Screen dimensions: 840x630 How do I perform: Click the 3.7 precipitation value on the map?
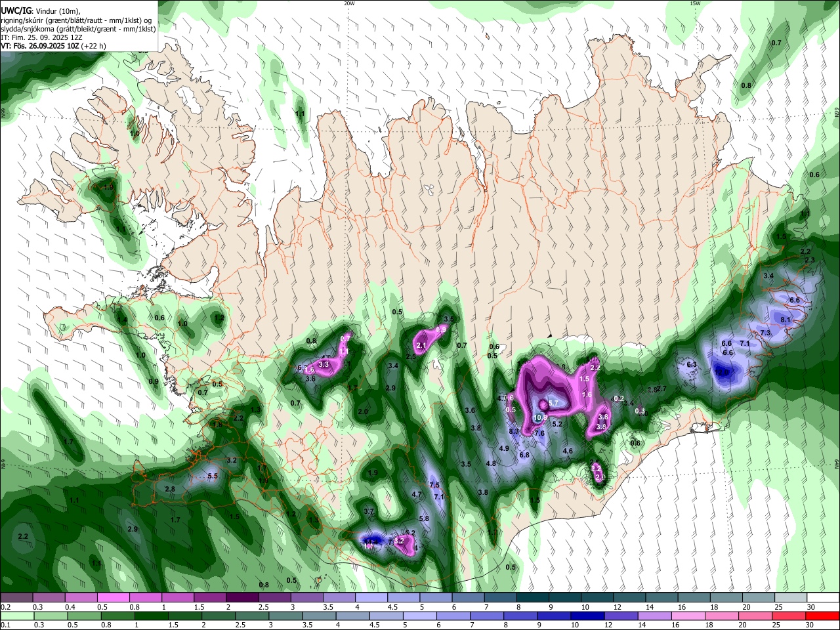click(x=369, y=511)
